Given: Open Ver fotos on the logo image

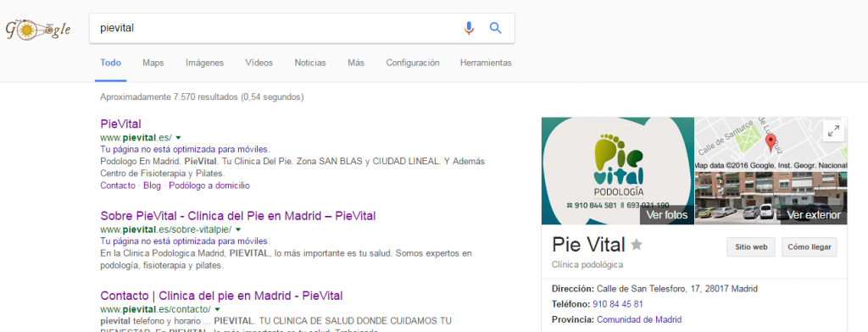Looking at the screenshot, I should click(667, 214).
